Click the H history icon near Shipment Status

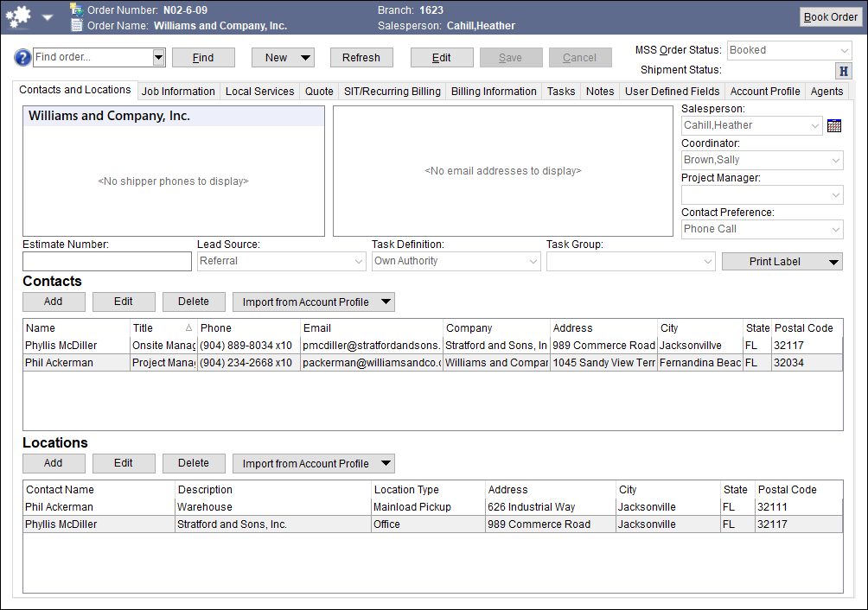(843, 71)
